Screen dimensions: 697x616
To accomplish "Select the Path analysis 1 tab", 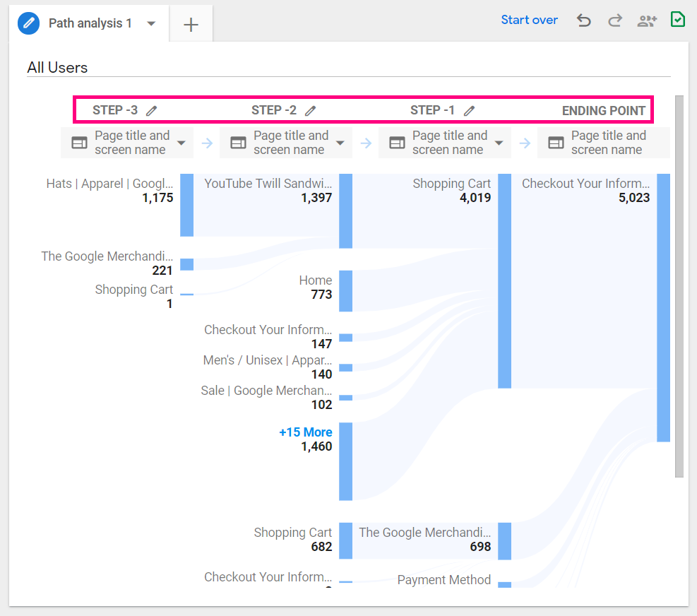I will tap(90, 23).
